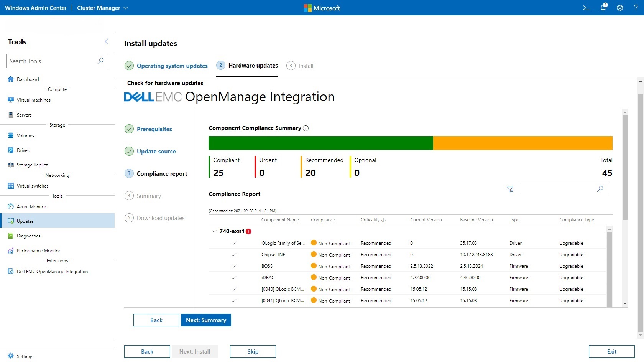Select the Volumes tool
The width and height of the screenshot is (644, 364).
pyautogui.click(x=26, y=135)
